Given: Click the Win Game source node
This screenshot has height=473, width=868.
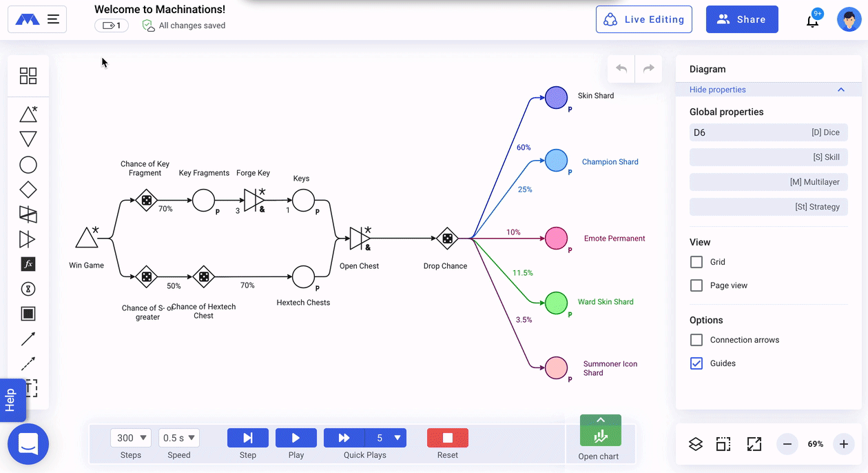Looking at the screenshot, I should pyautogui.click(x=87, y=238).
